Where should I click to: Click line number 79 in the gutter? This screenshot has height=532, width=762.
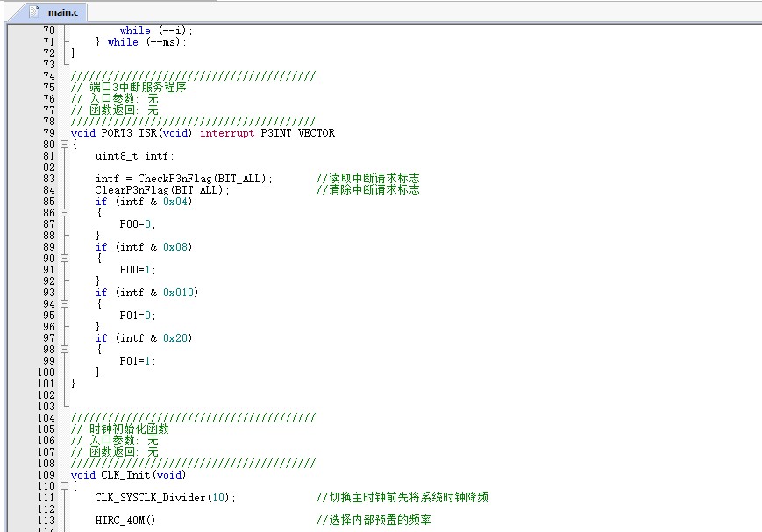click(x=49, y=133)
